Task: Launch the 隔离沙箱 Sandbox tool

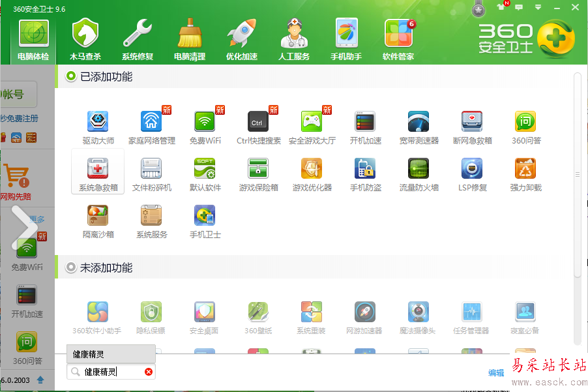Action: 97,219
